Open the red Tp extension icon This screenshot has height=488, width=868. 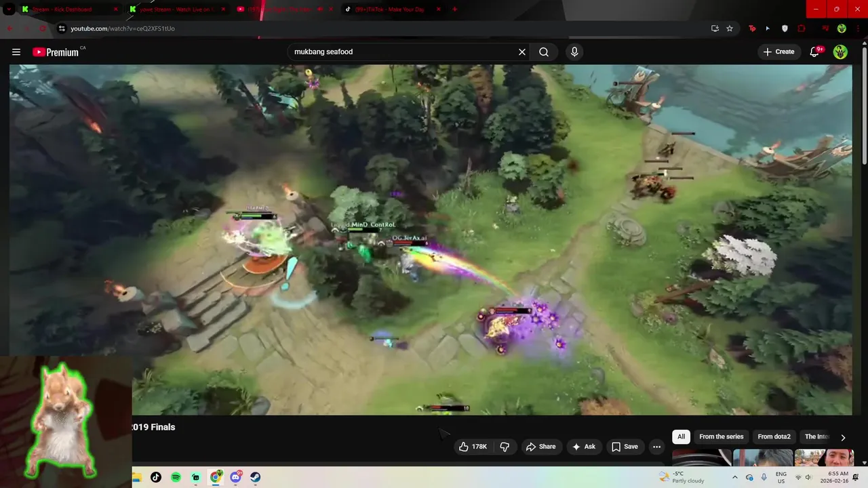pos(752,28)
